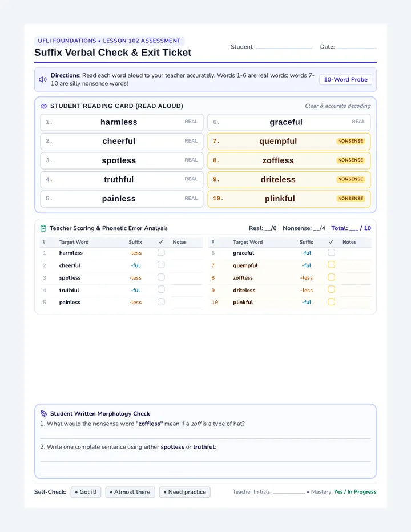Click the notes field in the harmless row

point(187,253)
